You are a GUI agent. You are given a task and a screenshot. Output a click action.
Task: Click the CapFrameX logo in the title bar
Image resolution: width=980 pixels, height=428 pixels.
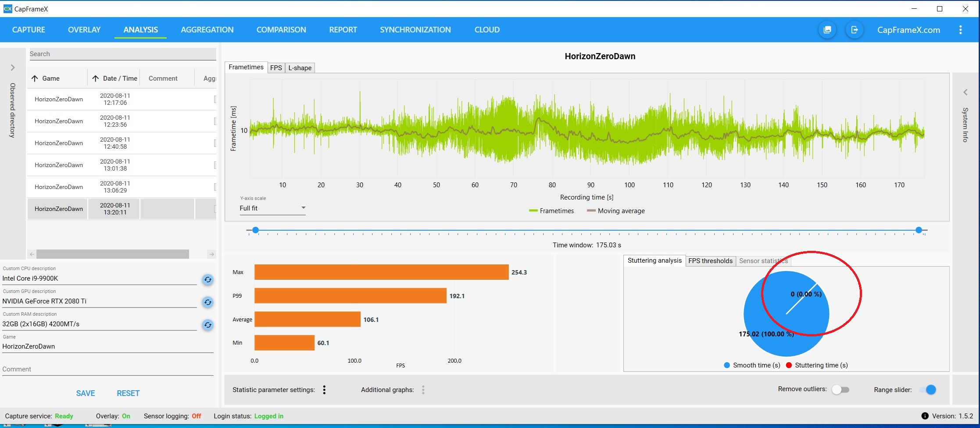coord(7,9)
